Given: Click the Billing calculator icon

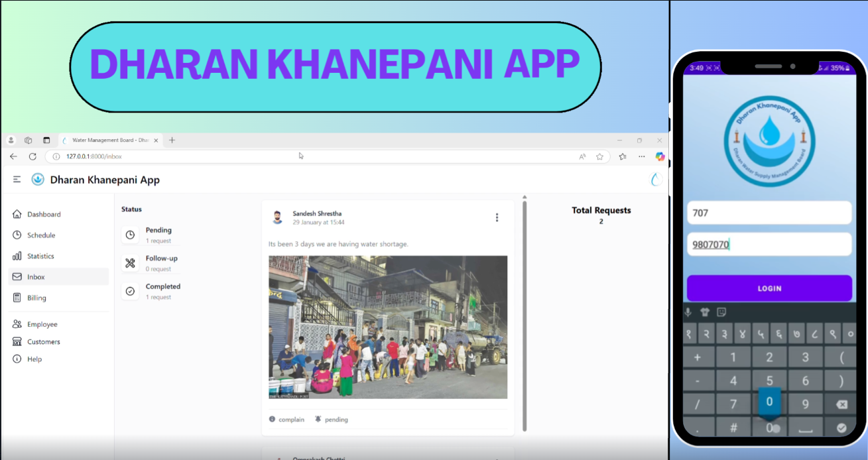Looking at the screenshot, I should pyautogui.click(x=17, y=298).
